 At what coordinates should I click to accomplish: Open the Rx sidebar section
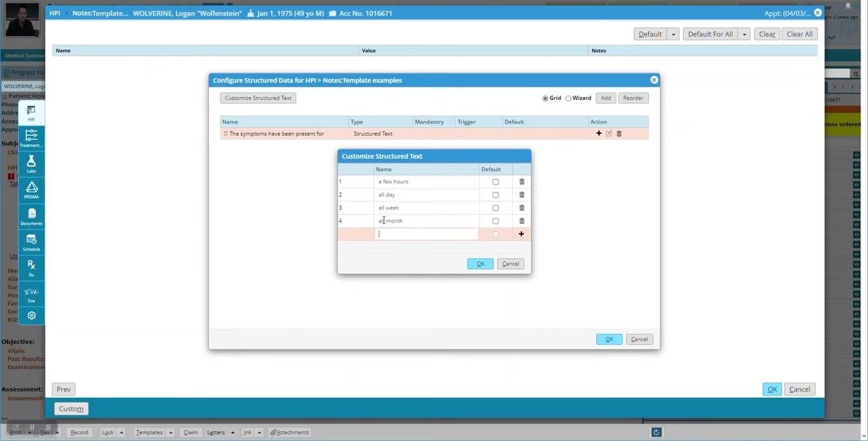(x=31, y=268)
